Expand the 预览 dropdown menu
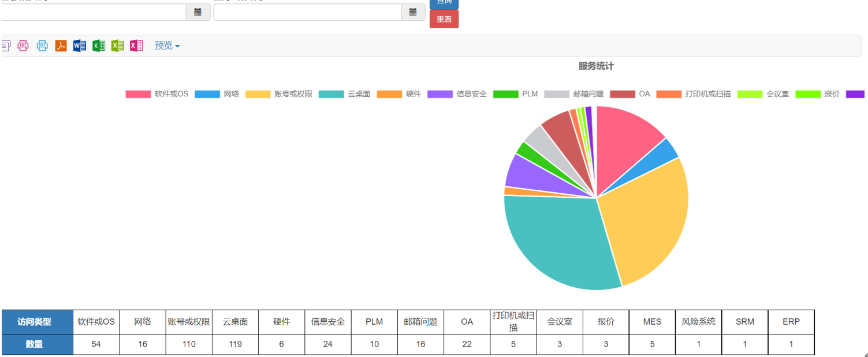The height and width of the screenshot is (357, 868). [167, 46]
